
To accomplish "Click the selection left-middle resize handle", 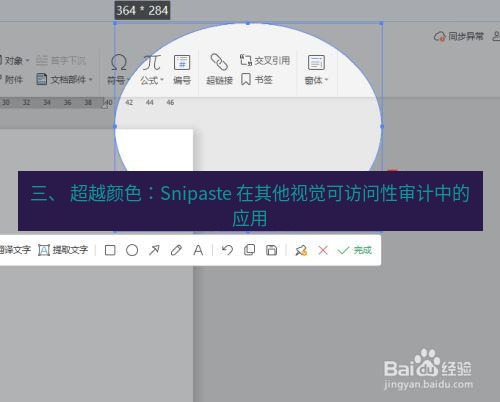I will [115, 126].
